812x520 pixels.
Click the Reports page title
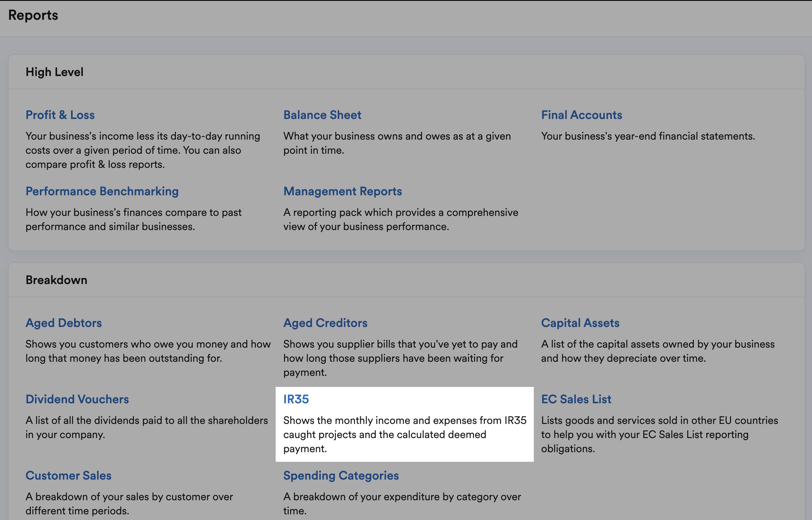[33, 15]
